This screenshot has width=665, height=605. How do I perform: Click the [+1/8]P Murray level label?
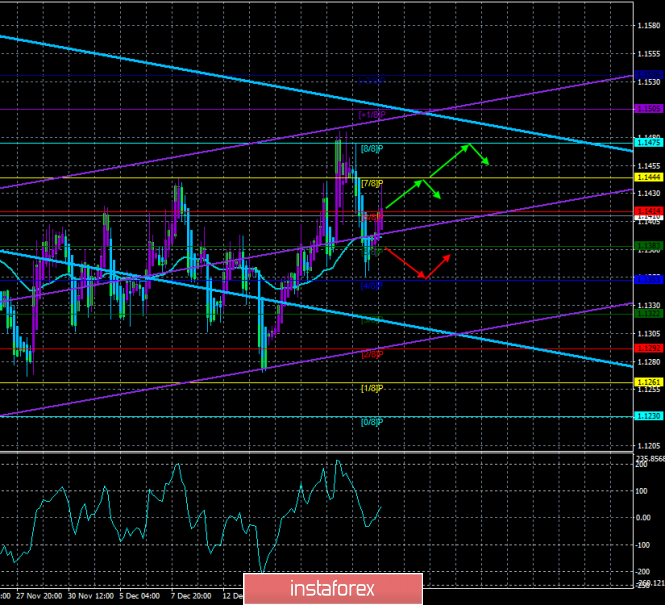click(x=372, y=115)
